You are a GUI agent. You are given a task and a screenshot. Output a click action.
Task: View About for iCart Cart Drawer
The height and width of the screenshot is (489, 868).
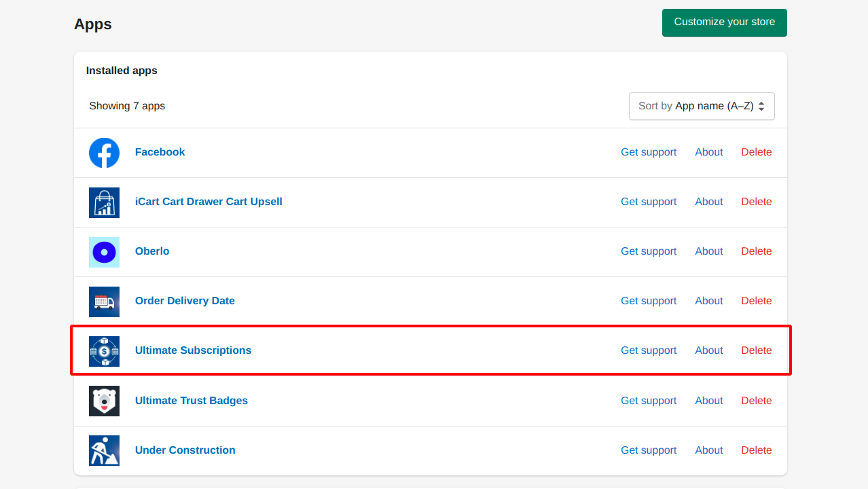(709, 202)
